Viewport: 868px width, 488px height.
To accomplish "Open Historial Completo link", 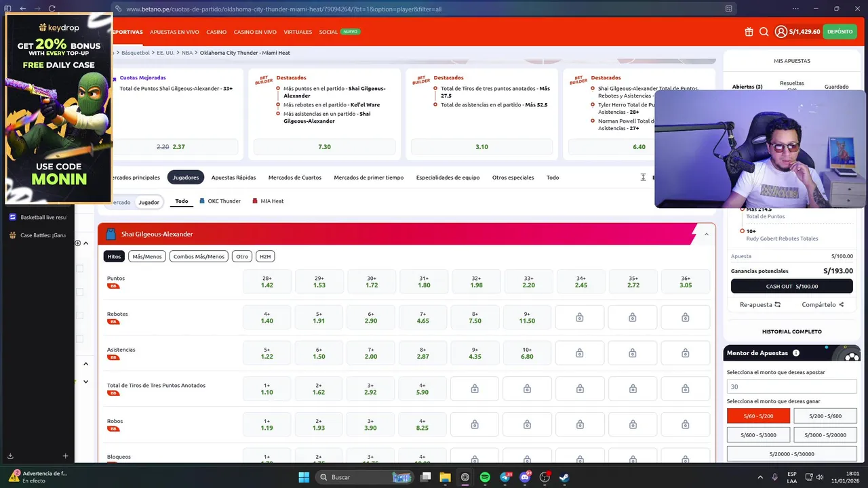I will click(x=791, y=331).
